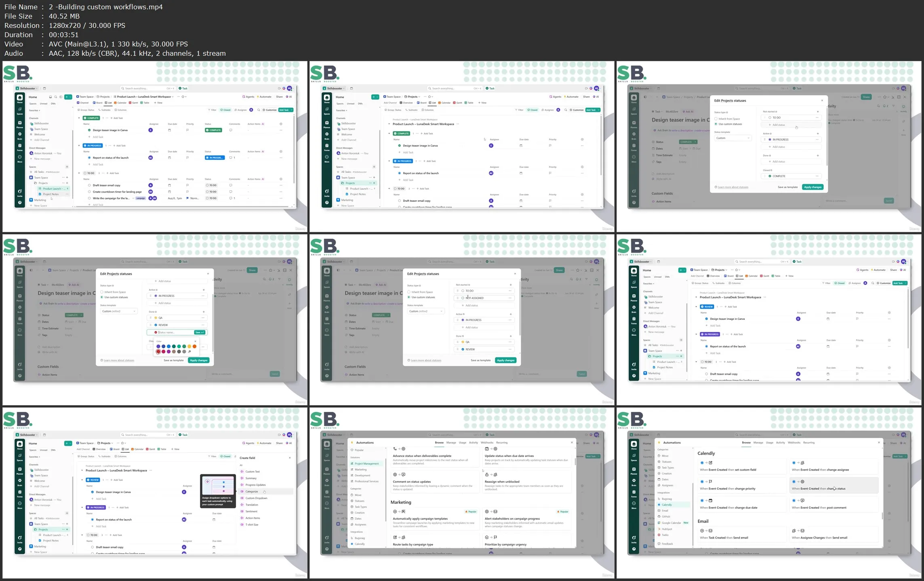Close the Create field panel

tap(290, 458)
